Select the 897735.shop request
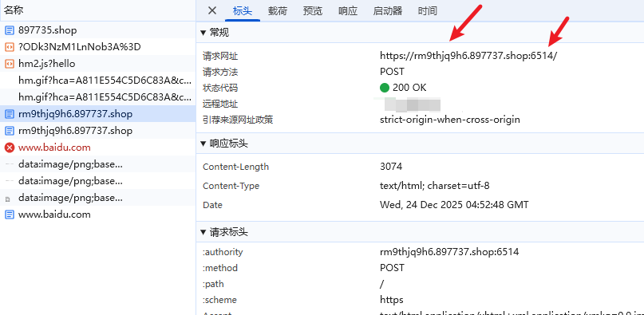The width and height of the screenshot is (644, 315). click(97, 30)
